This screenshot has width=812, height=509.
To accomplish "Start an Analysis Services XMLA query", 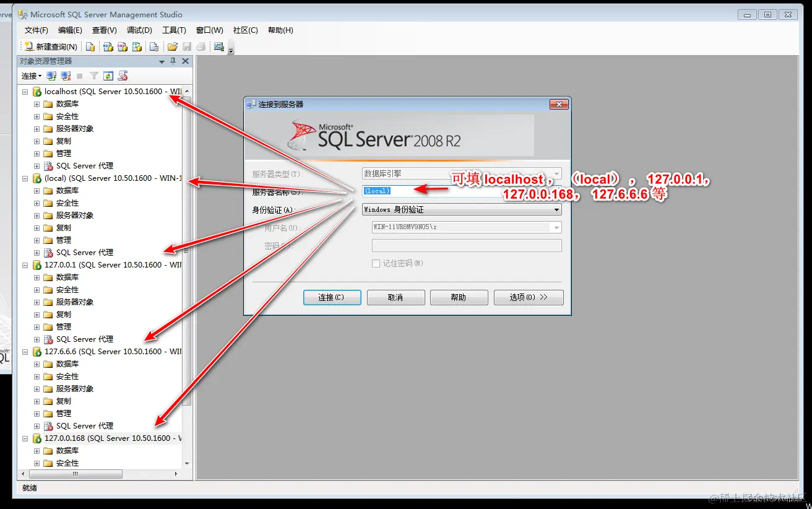I will click(137, 46).
